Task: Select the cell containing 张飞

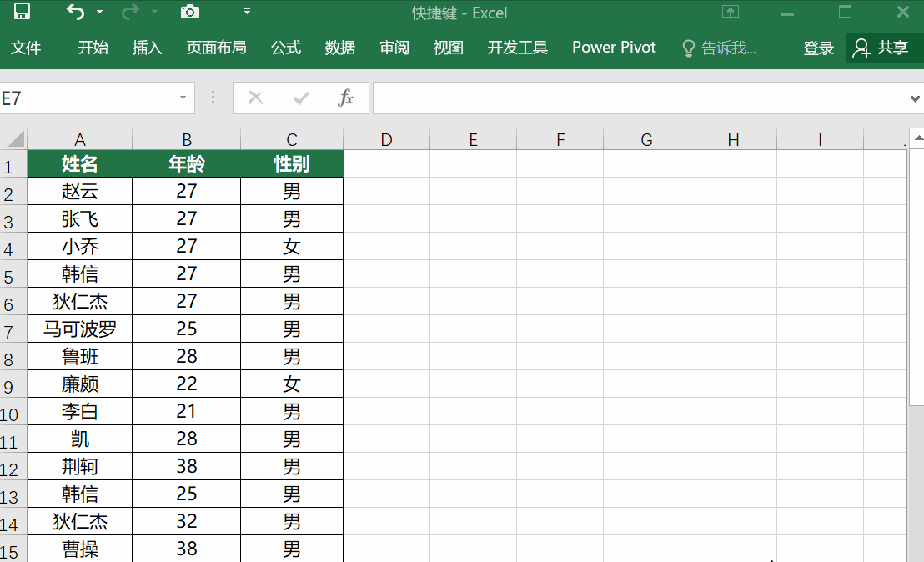Action: (79, 218)
